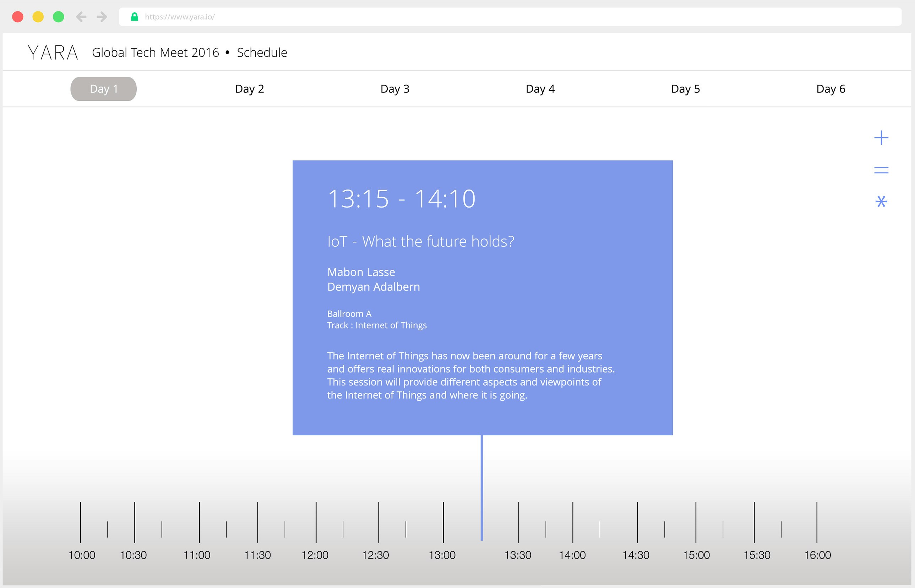Click the browser forward arrow
This screenshot has width=915, height=588.
tap(102, 17)
